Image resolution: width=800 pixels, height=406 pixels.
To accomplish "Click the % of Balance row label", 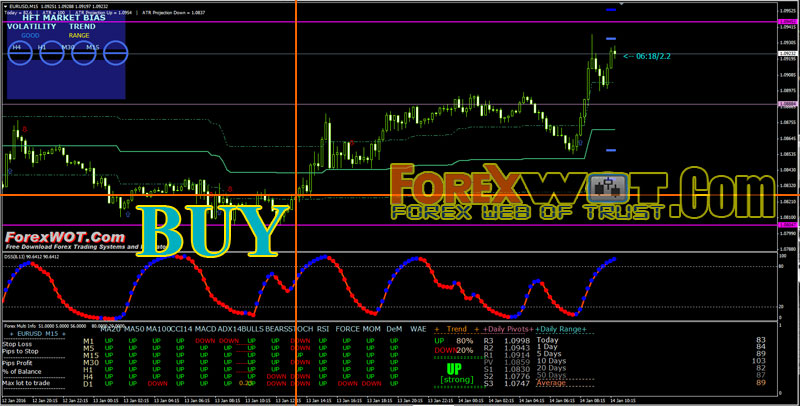I will [22, 372].
